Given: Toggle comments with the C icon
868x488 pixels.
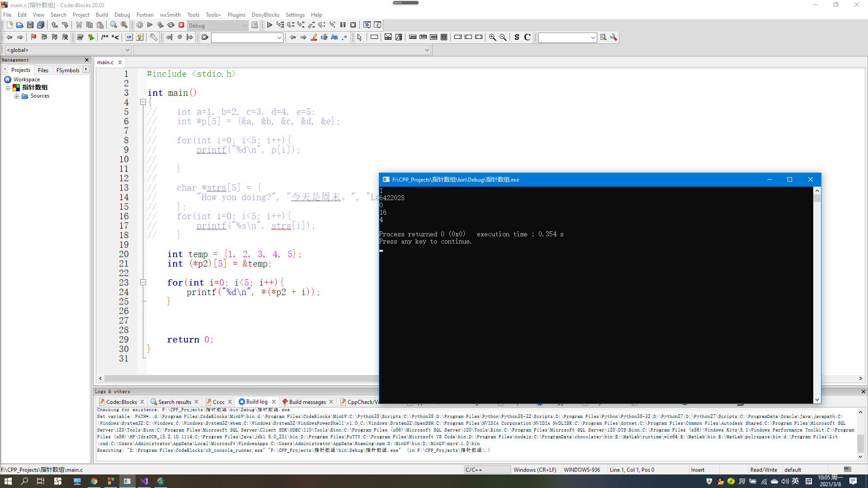Looking at the screenshot, I should coord(527,38).
